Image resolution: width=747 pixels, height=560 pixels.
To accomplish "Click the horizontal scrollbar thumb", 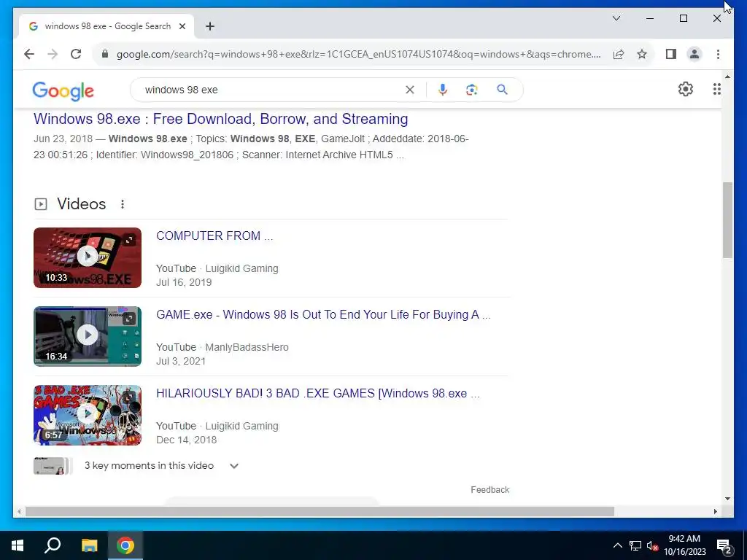I will (320, 512).
